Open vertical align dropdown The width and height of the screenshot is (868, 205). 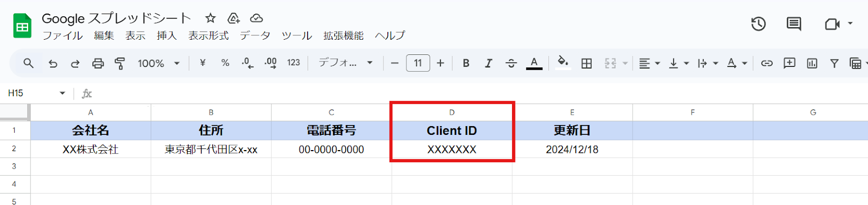click(x=678, y=64)
